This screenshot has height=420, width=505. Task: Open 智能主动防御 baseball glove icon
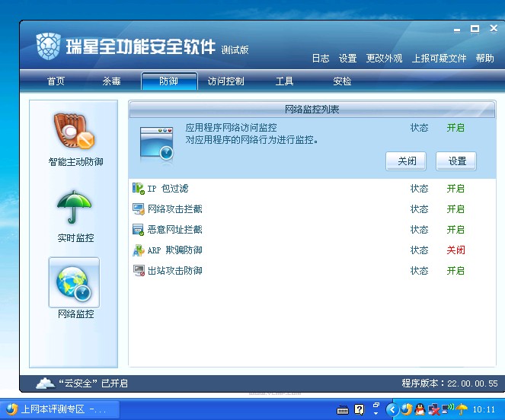75,131
